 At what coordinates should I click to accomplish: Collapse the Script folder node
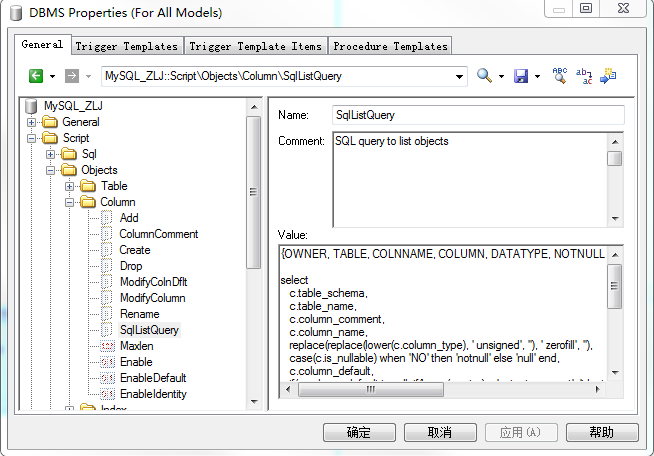click(31, 138)
